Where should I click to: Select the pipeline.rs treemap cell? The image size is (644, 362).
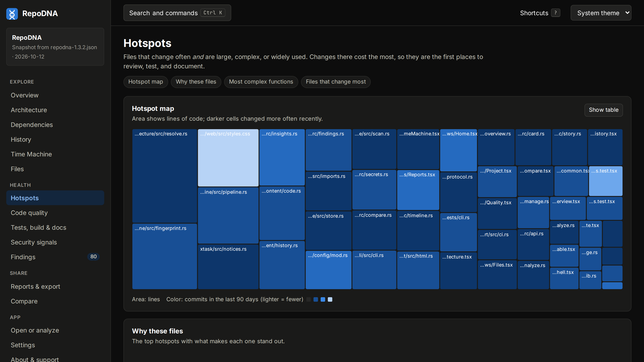coord(228,215)
